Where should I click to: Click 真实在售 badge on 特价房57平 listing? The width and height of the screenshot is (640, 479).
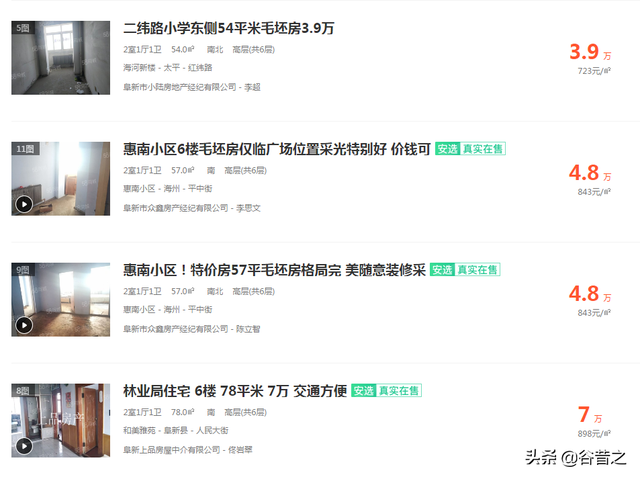click(478, 270)
